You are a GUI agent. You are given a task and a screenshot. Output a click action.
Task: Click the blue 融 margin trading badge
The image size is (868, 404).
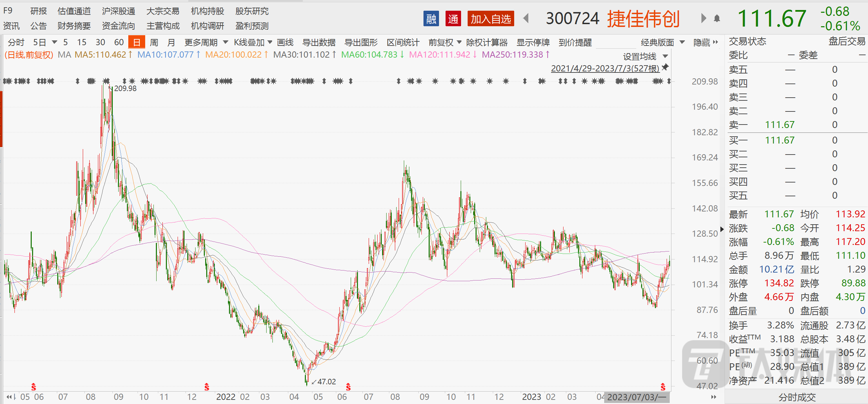pos(431,19)
